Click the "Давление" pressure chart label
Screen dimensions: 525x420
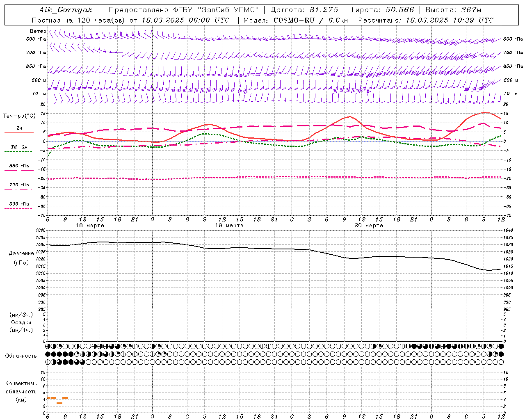[x=21, y=253]
